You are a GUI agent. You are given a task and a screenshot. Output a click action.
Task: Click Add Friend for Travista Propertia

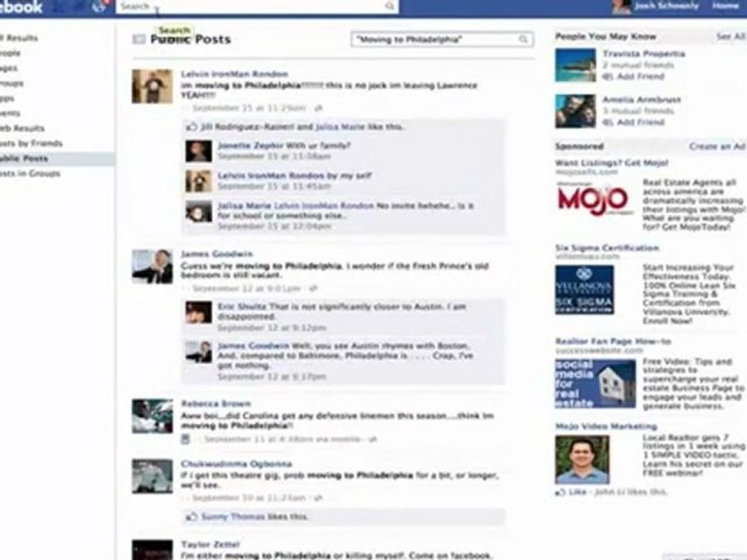tap(640, 77)
